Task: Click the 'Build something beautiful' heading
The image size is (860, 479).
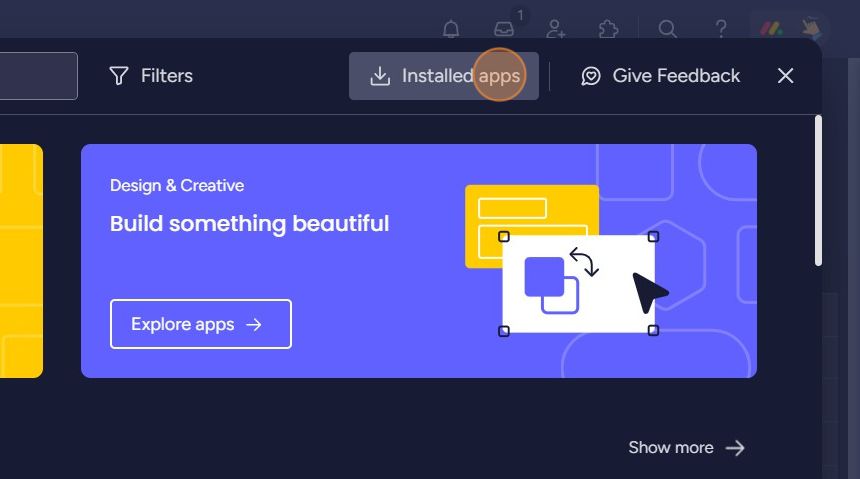Action: point(250,224)
